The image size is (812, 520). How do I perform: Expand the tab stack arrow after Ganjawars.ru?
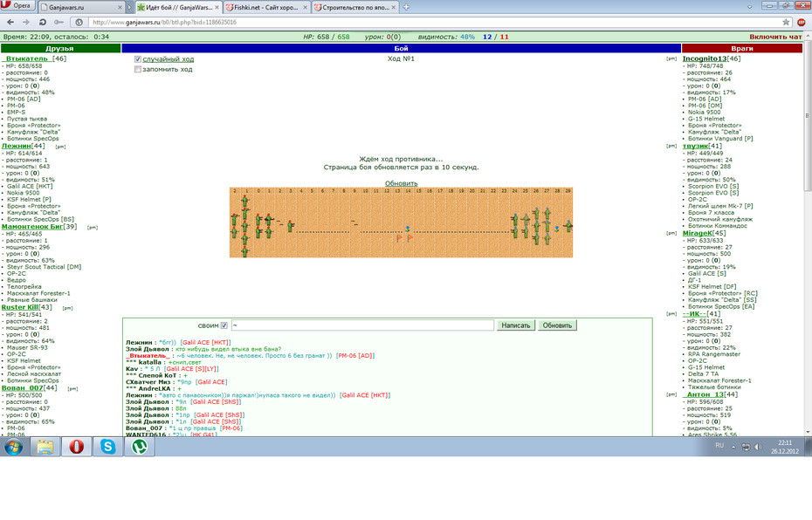point(130,7)
